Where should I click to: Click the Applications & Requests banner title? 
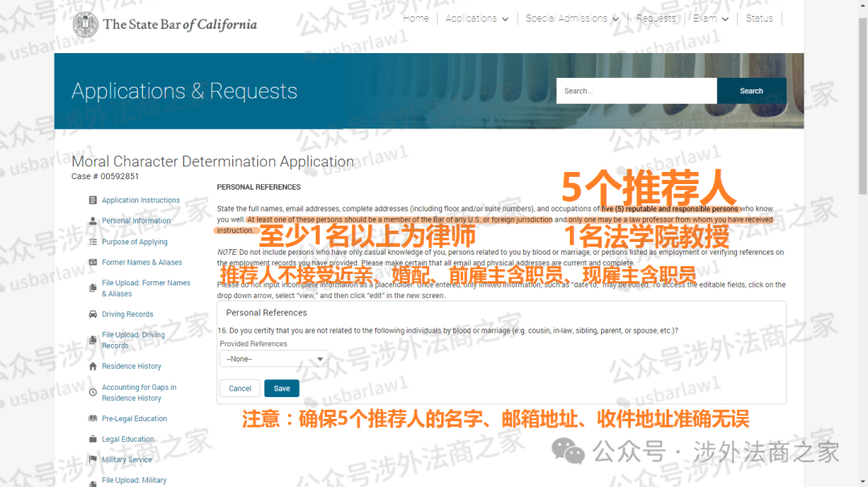184,91
